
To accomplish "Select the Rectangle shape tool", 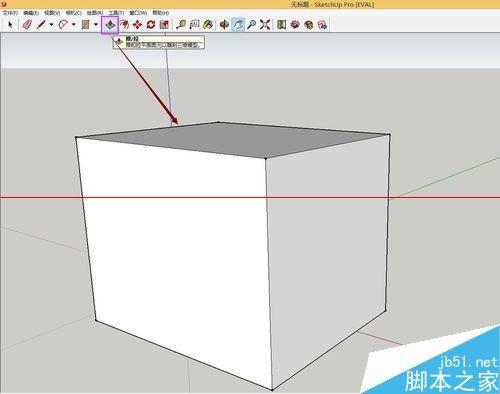I will 85,25.
